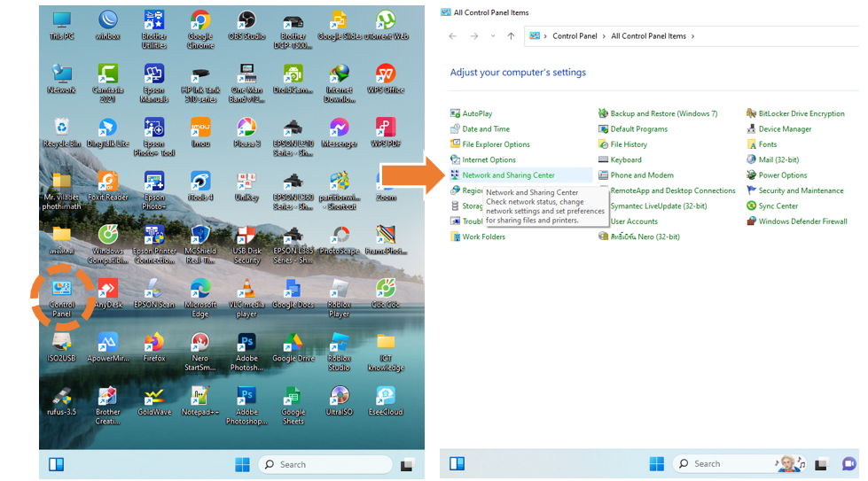The height and width of the screenshot is (481, 868).
Task: Click the purple chat icon in taskbar
Action: pos(848,463)
